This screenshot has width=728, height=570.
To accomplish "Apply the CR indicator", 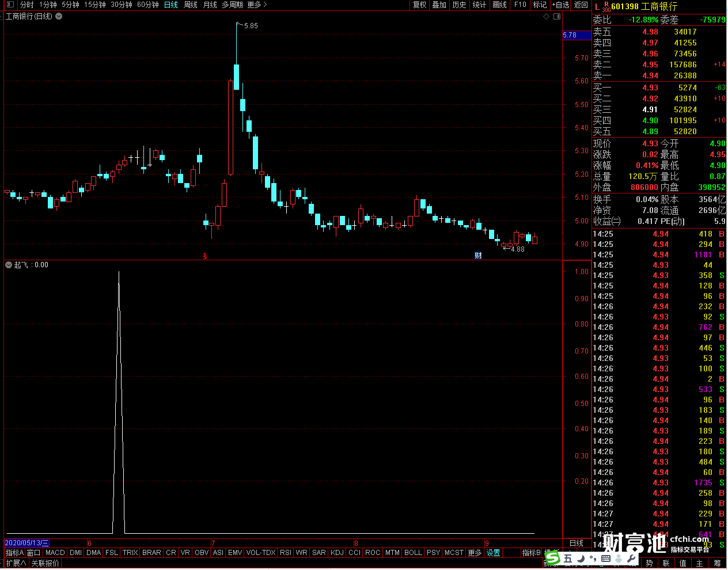I will (171, 553).
